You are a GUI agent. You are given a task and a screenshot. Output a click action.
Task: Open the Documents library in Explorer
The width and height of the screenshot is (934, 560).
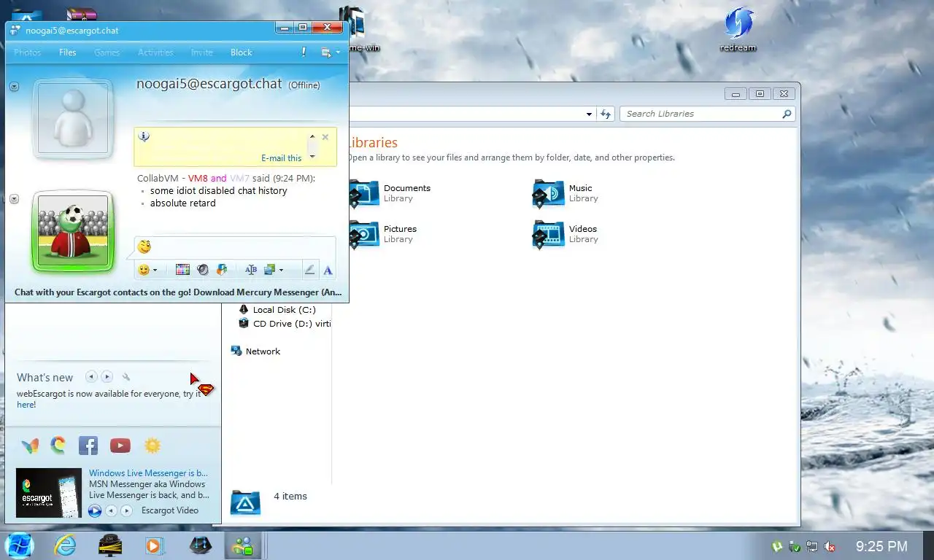390,193
